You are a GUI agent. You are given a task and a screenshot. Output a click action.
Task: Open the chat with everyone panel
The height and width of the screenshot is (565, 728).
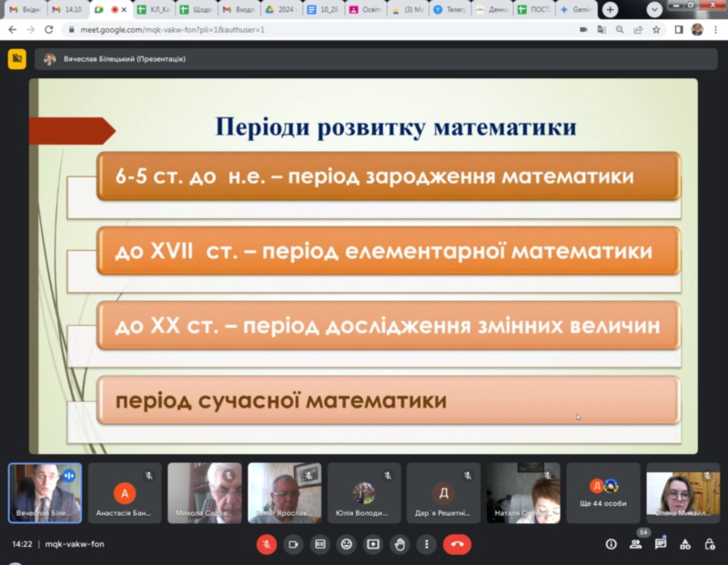[x=660, y=544]
